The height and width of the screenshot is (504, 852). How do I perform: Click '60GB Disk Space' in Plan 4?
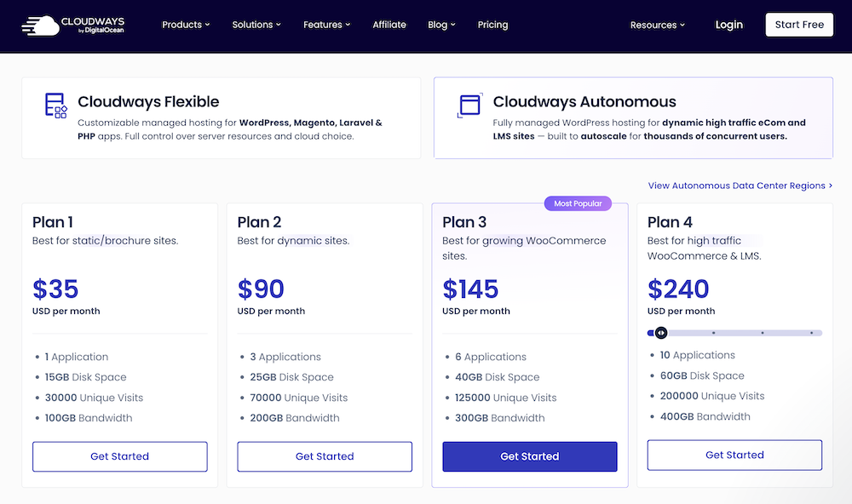pyautogui.click(x=702, y=375)
